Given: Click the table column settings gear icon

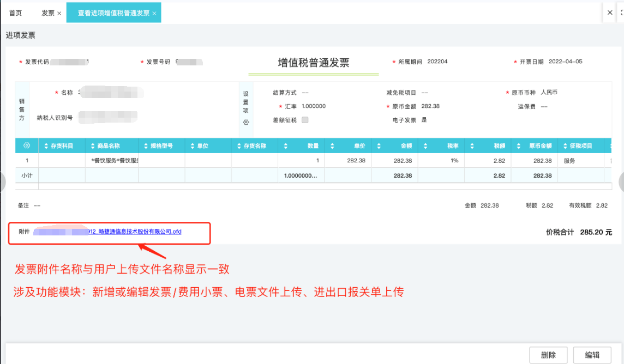Looking at the screenshot, I should pyautogui.click(x=27, y=146).
